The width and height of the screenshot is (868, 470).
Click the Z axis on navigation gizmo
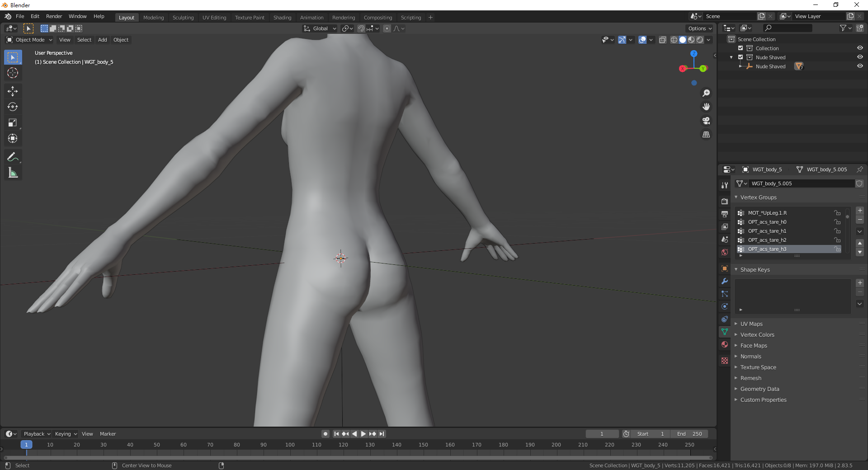693,53
